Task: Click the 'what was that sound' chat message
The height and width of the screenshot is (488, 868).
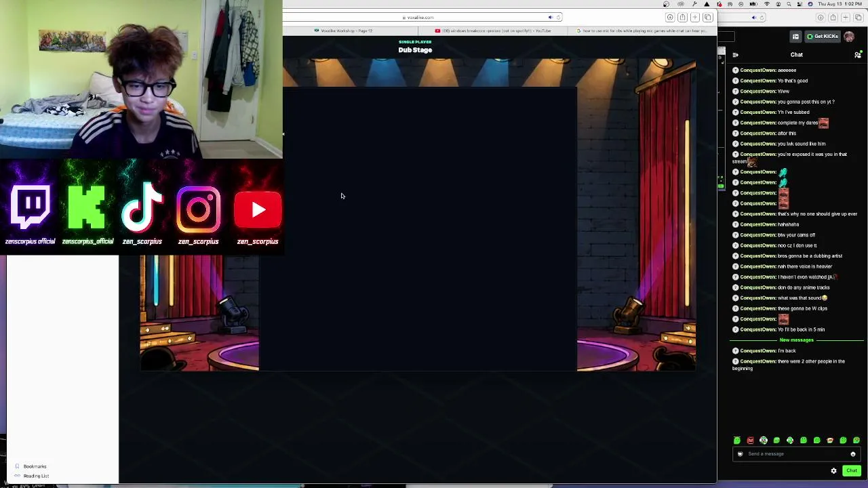Action: (802, 298)
